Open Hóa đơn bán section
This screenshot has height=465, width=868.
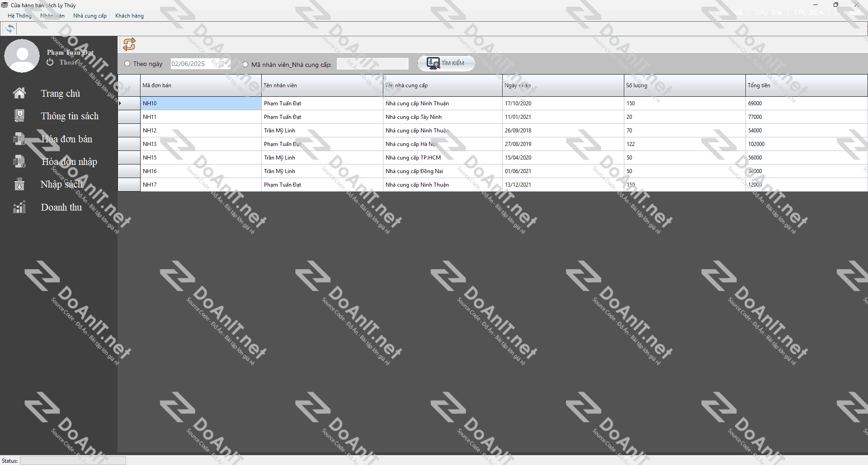click(66, 139)
